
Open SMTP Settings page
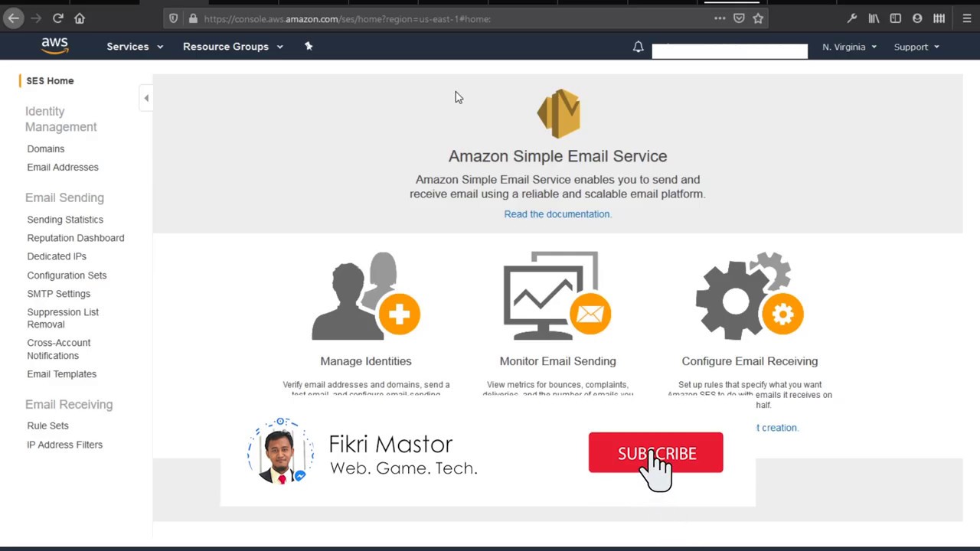pos(59,294)
